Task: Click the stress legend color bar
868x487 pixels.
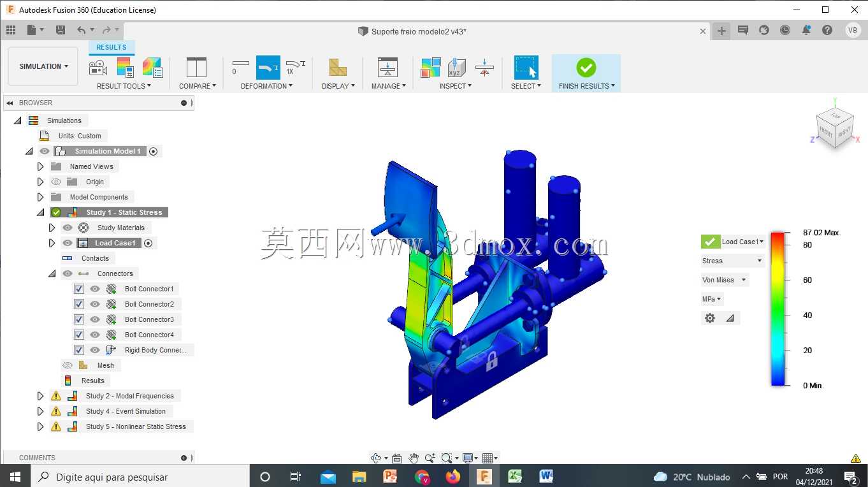Action: click(778, 309)
